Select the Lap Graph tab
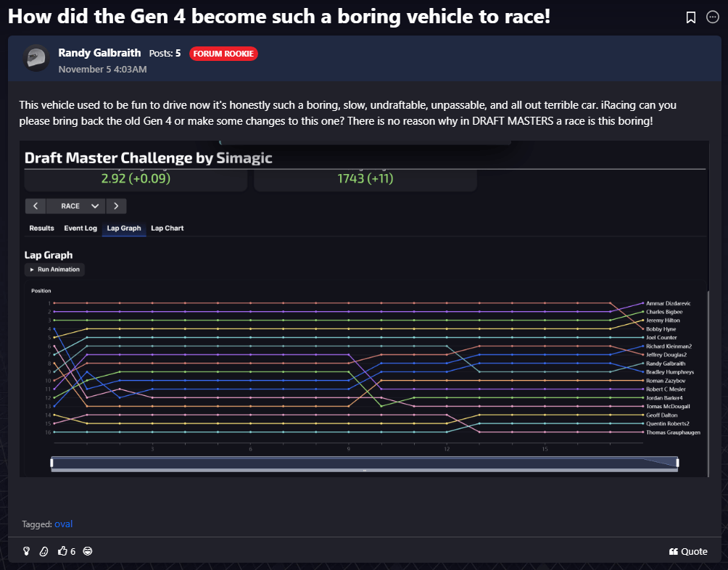Viewport: 728px width, 570px height. (124, 228)
